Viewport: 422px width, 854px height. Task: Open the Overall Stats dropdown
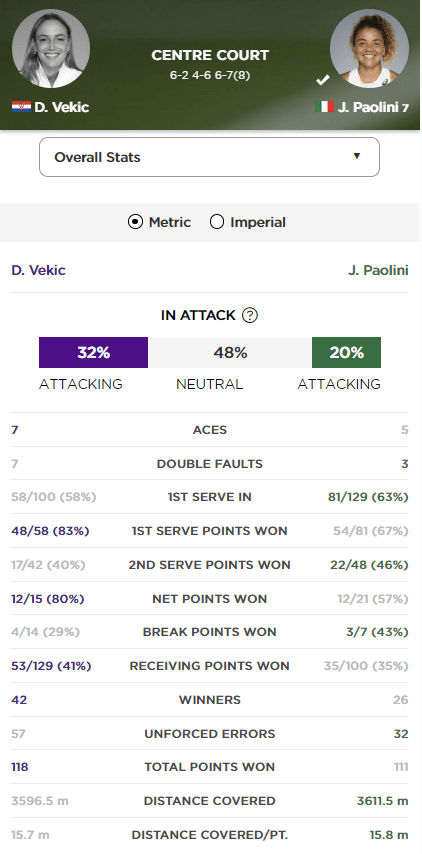(209, 157)
